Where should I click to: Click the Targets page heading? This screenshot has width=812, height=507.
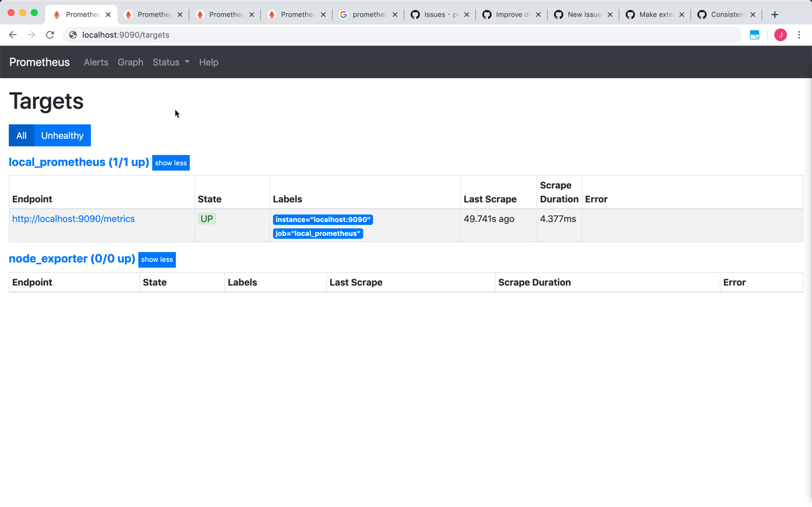pyautogui.click(x=46, y=101)
